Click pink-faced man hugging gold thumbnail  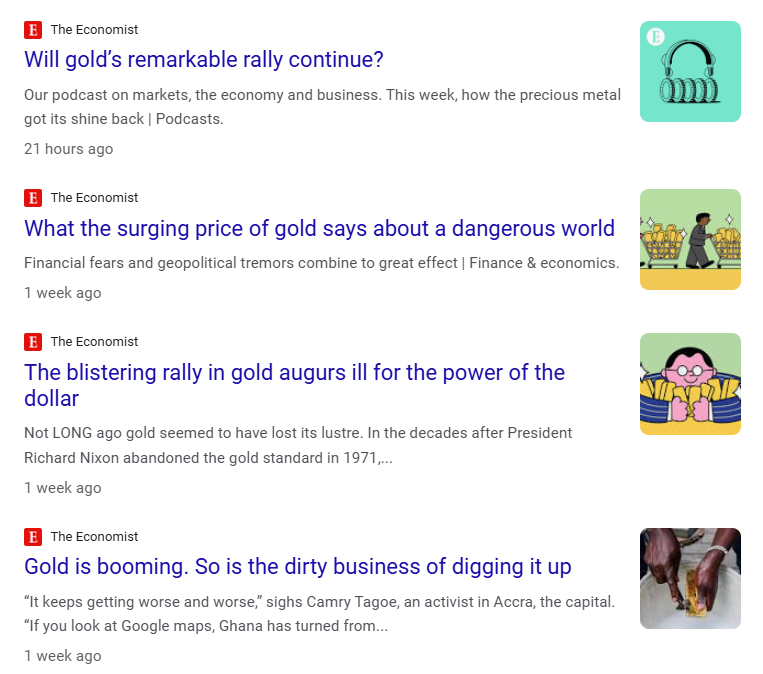pos(690,383)
